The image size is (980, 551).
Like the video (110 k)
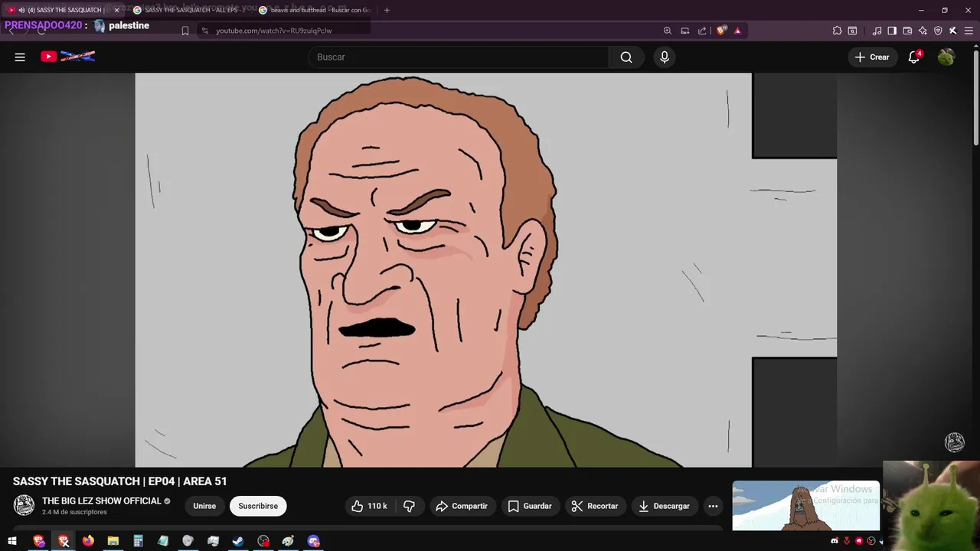click(369, 506)
